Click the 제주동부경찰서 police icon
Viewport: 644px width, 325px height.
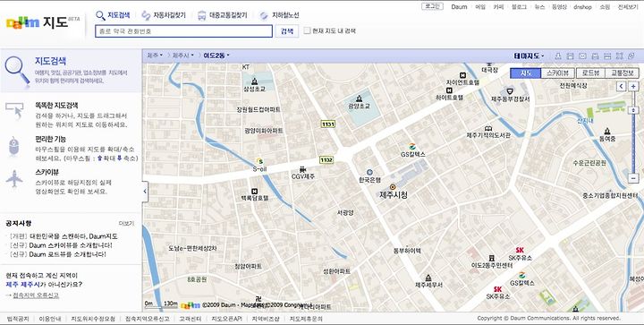510,91
